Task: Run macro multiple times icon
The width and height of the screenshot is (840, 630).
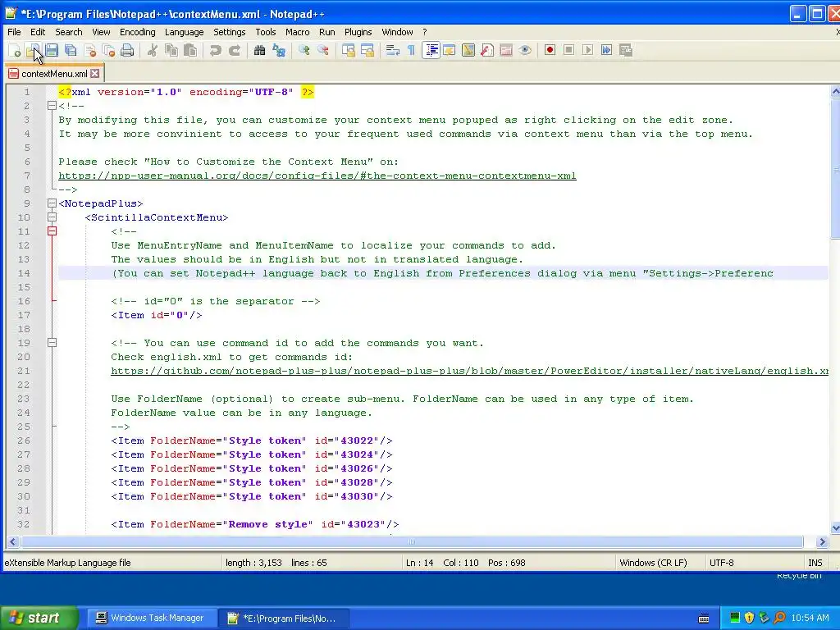Action: point(606,50)
